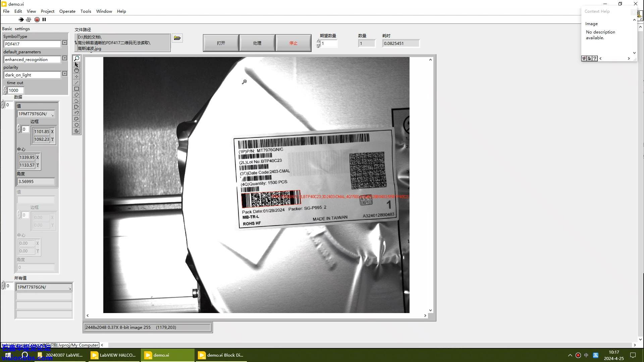
Task: Select the Oval ROI tool
Action: pyautogui.click(x=76, y=125)
